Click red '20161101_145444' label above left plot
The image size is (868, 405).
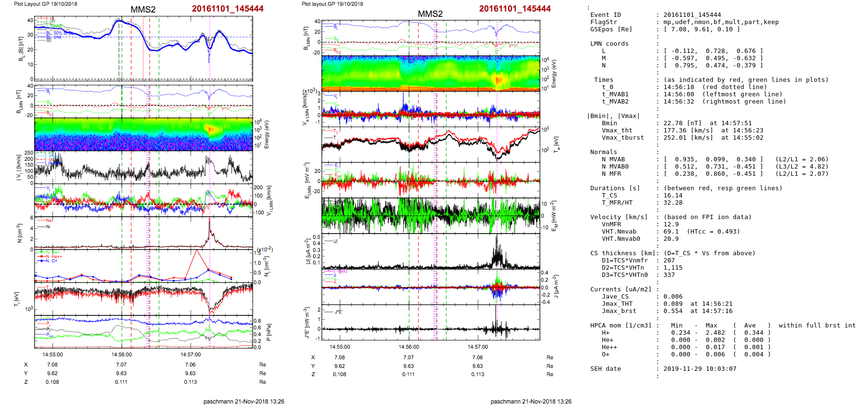pos(228,9)
